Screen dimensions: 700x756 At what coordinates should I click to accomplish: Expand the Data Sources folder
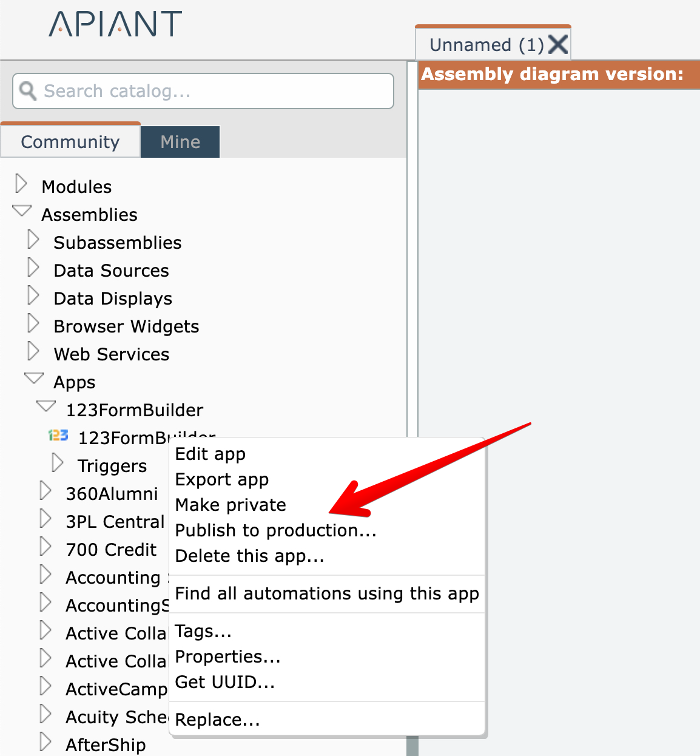33,268
